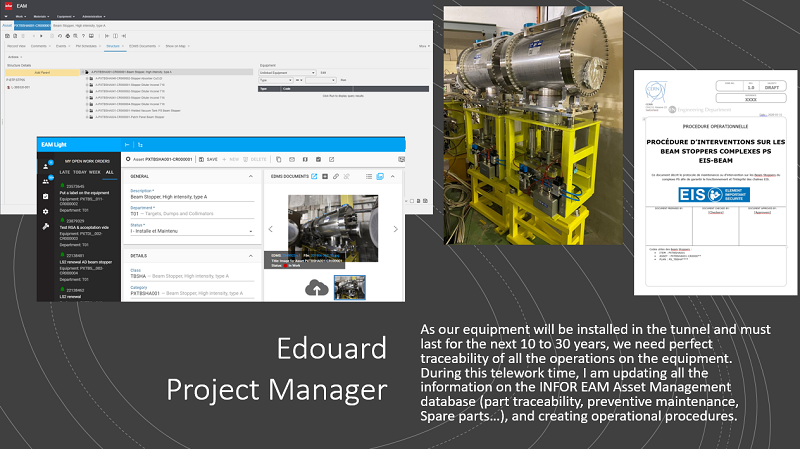Open team work orders icon in sidebar
Image resolution: width=800 pixels, height=449 pixels.
(x=45, y=181)
